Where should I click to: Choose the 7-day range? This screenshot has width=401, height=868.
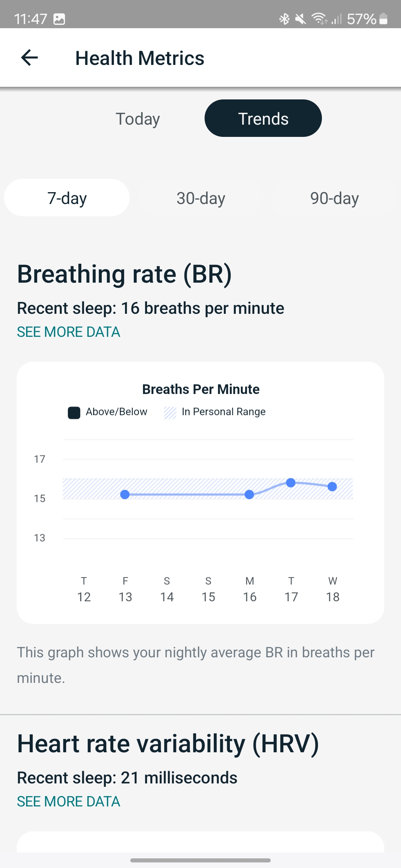pos(67,198)
